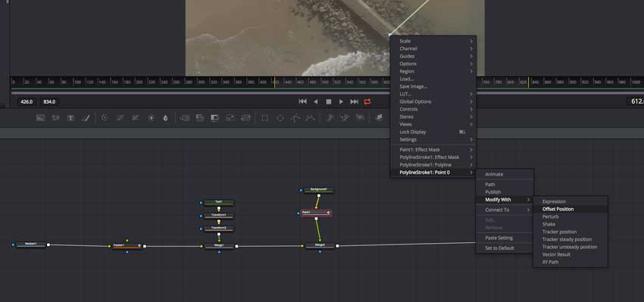Screen dimensions: 644x302
Task: Toggle the red loop playback button
Action: point(367,101)
